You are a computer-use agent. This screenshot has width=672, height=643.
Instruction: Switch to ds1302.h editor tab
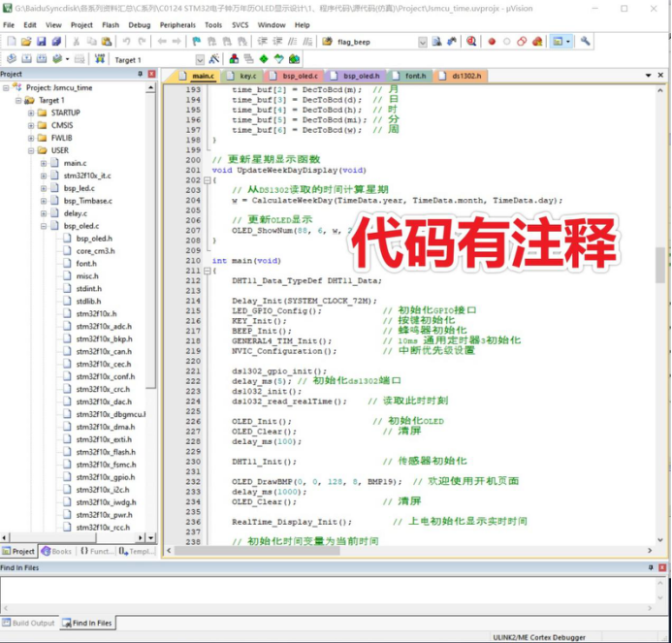pos(461,76)
